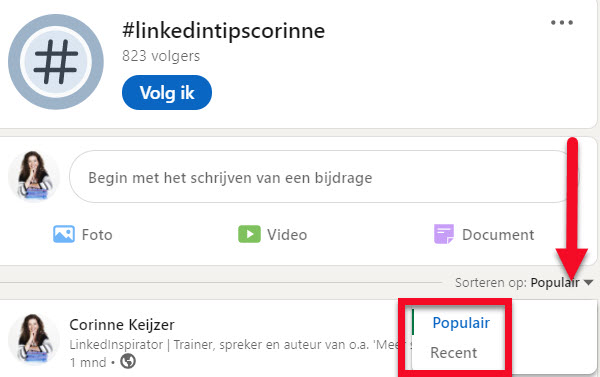Open the three-dot more options menu
Image resolution: width=600 pixels, height=377 pixels.
tap(562, 23)
